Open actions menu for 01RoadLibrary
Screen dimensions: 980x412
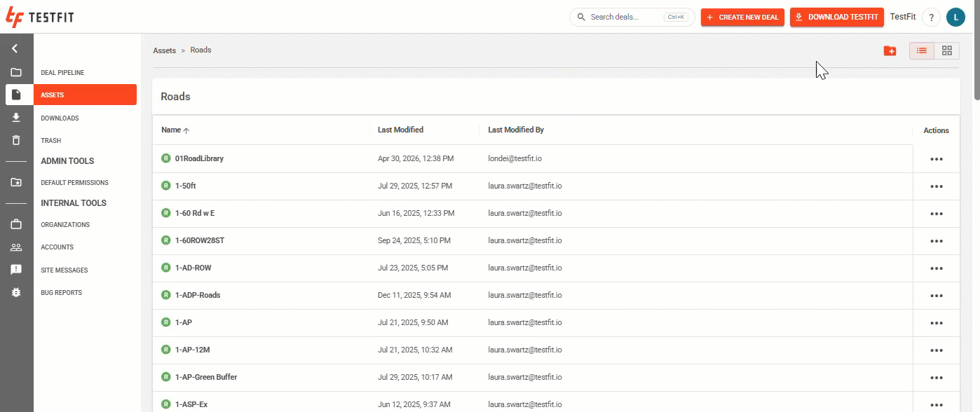pyautogui.click(x=937, y=159)
